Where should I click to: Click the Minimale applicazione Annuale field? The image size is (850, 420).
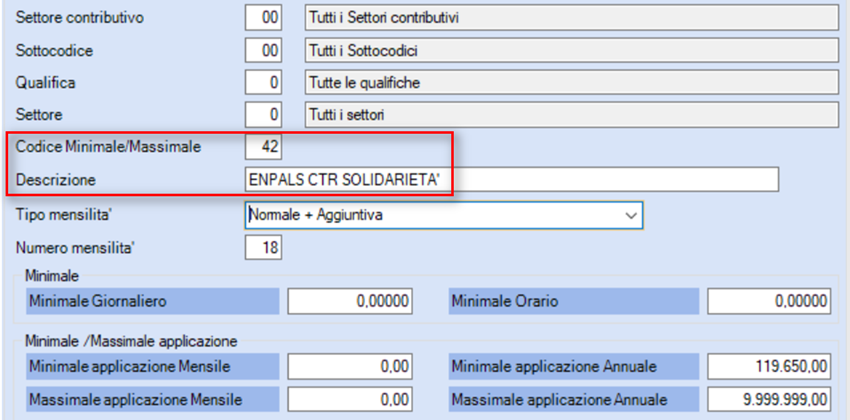pyautogui.click(x=769, y=367)
